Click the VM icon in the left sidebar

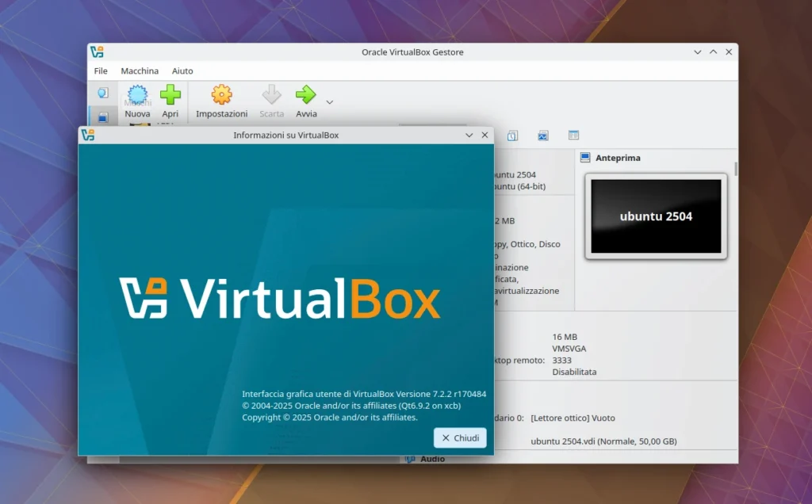pos(103,116)
